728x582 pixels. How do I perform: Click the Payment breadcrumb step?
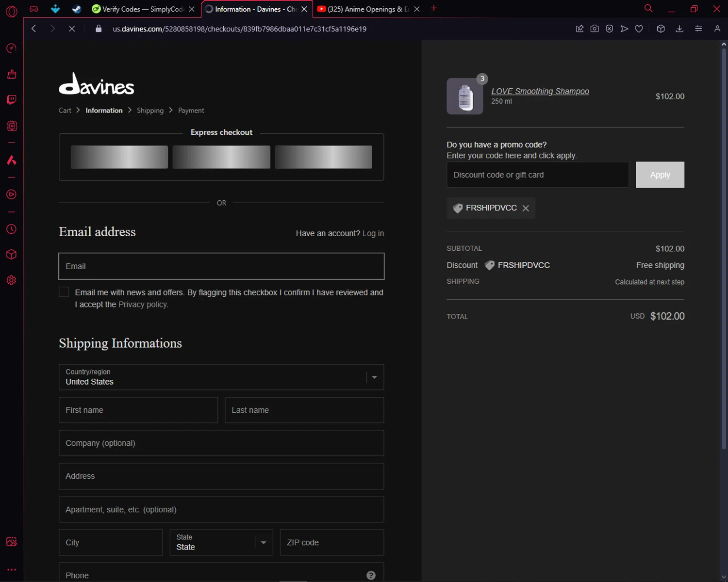tap(191, 111)
